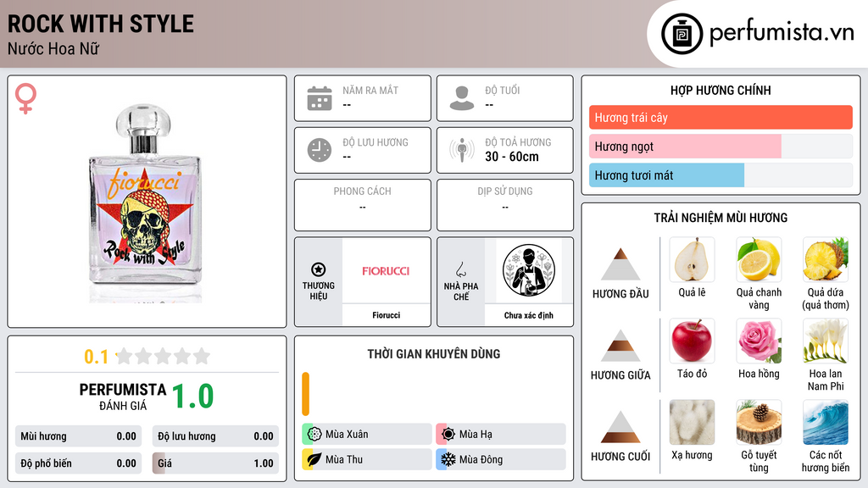
Task: Click the star badge icon above Thương hiệu
Action: [319, 269]
